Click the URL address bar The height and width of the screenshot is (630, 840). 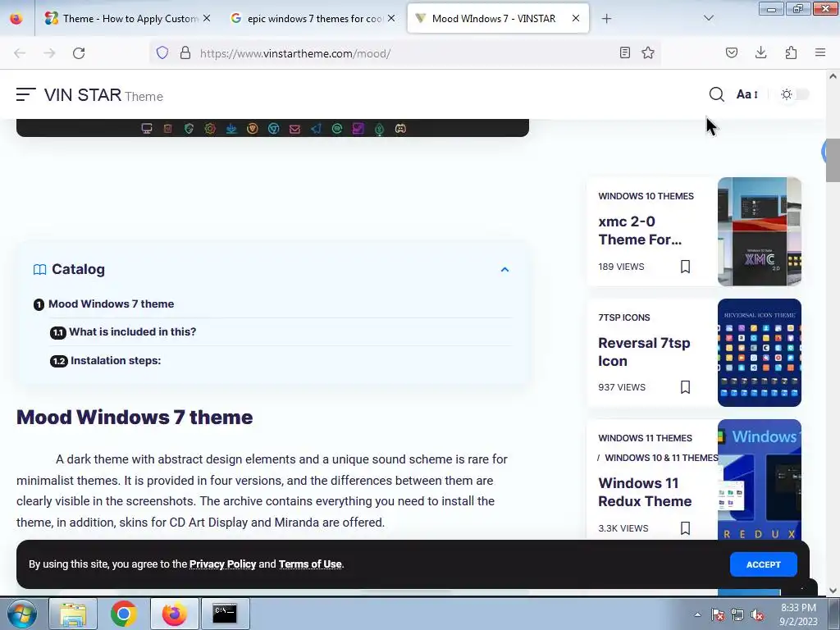pos(404,53)
